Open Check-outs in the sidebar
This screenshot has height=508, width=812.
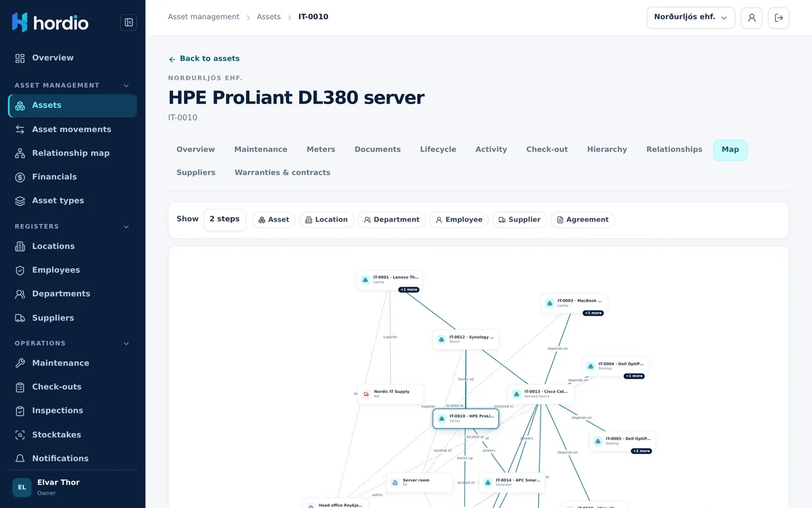[x=72, y=387]
